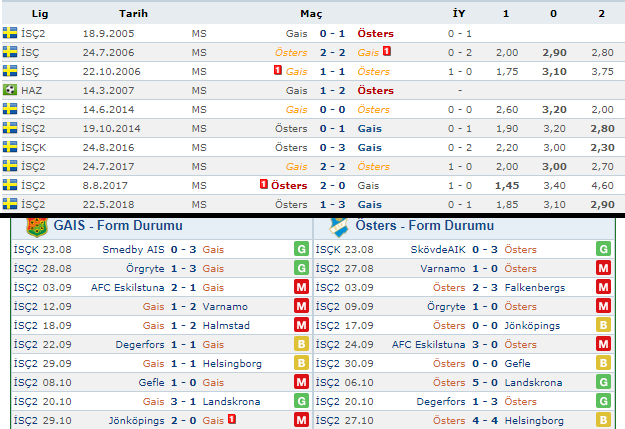The width and height of the screenshot is (625, 429).
Task: Click the football icon on the HAZ row
Action: [10, 90]
